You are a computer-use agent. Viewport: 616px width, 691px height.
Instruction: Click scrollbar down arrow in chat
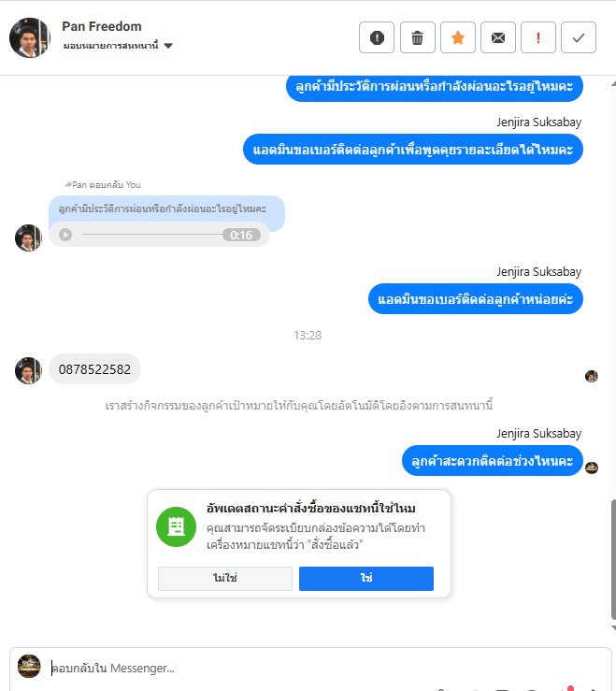[x=613, y=628]
